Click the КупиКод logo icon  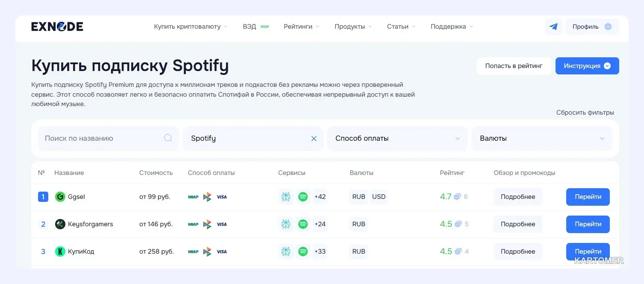pos(60,251)
